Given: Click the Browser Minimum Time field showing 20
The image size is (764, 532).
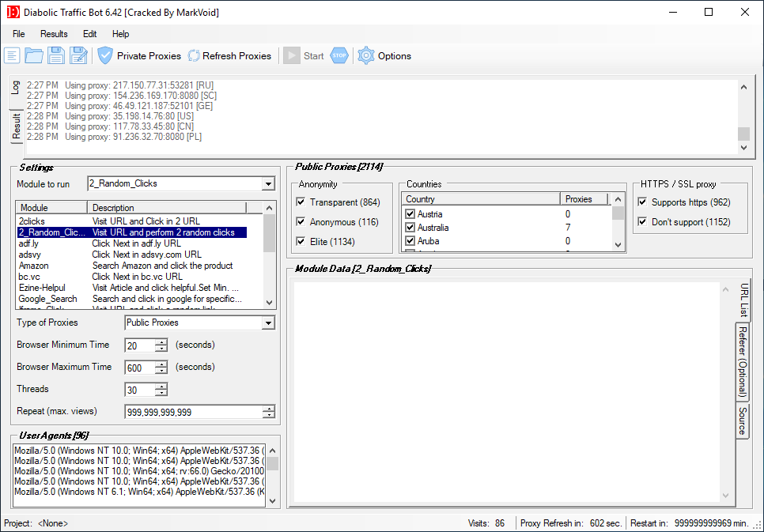Looking at the screenshot, I should 140,345.
